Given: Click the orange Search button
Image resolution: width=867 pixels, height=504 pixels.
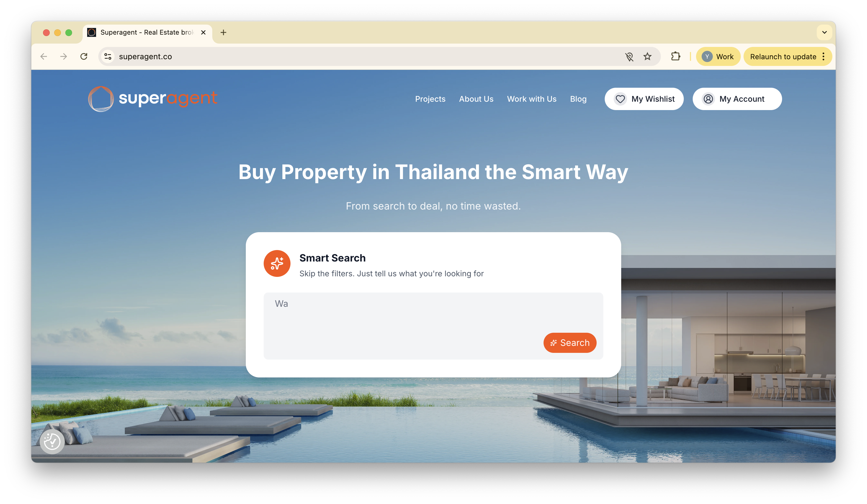Looking at the screenshot, I should tap(570, 343).
